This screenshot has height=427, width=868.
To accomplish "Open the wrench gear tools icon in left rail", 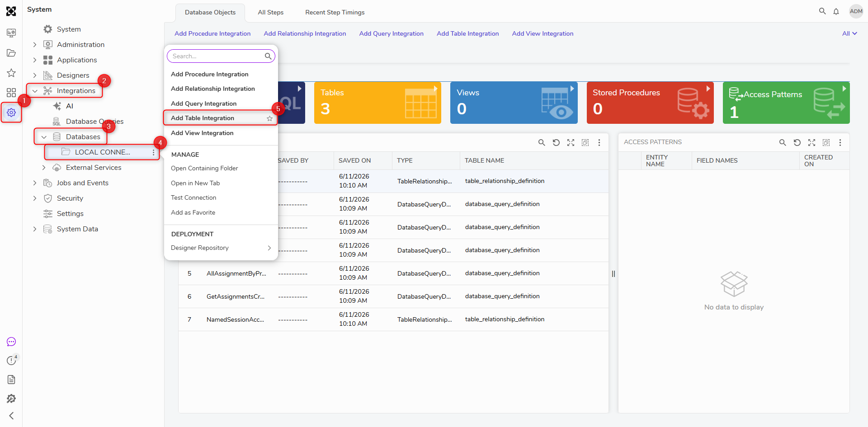I will click(x=11, y=399).
